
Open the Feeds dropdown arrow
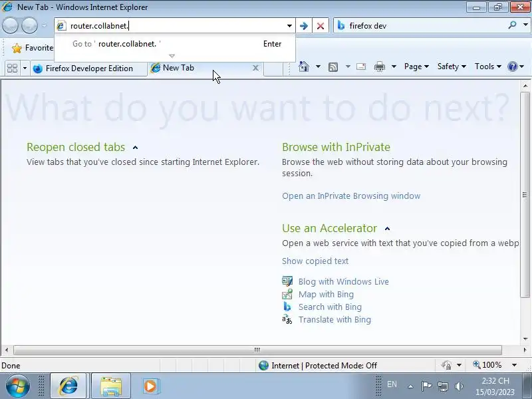pyautogui.click(x=348, y=66)
